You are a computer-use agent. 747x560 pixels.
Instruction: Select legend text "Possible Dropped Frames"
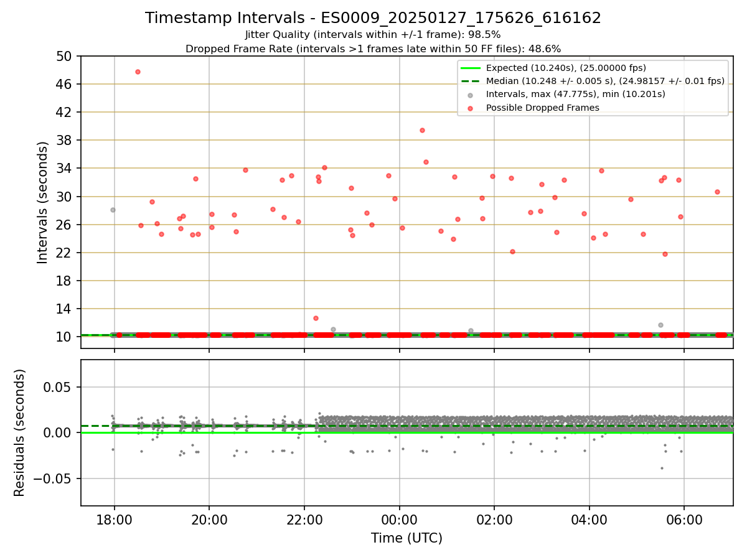[x=542, y=108]
